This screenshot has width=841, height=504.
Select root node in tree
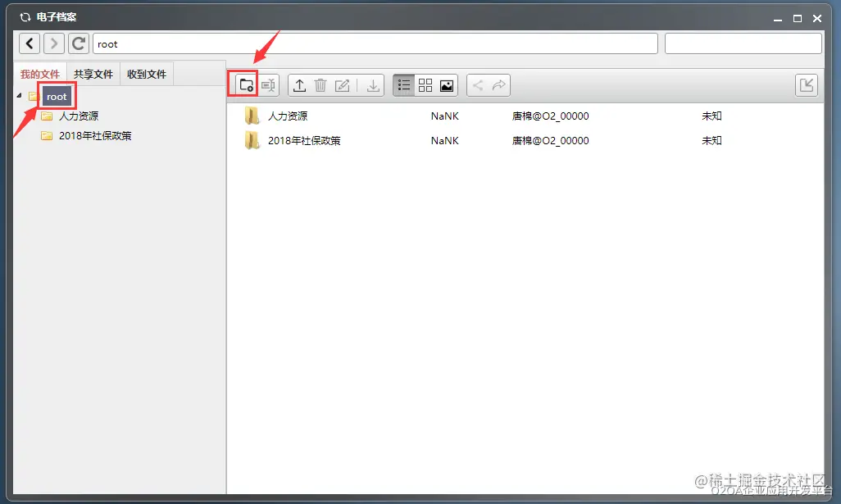pyautogui.click(x=57, y=97)
